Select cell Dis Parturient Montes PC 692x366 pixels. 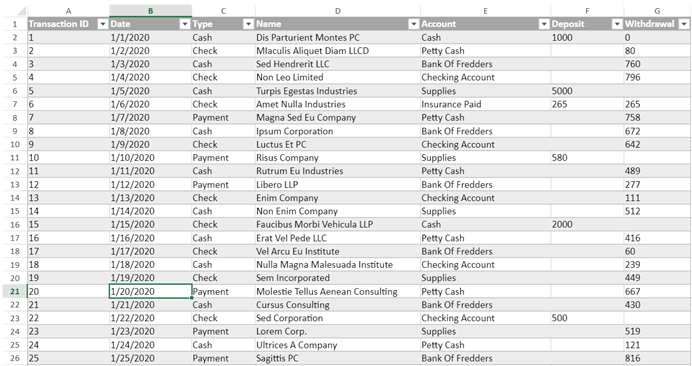pos(338,38)
